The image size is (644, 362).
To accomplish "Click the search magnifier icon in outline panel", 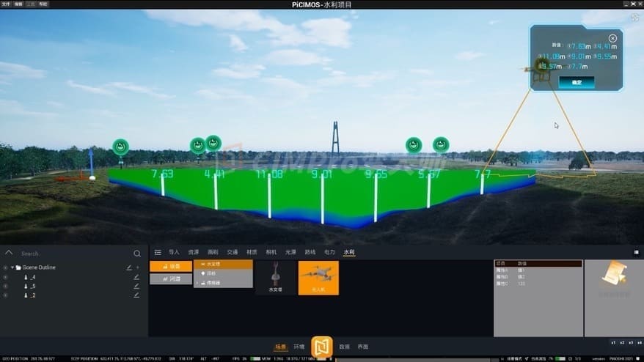I will click(137, 254).
